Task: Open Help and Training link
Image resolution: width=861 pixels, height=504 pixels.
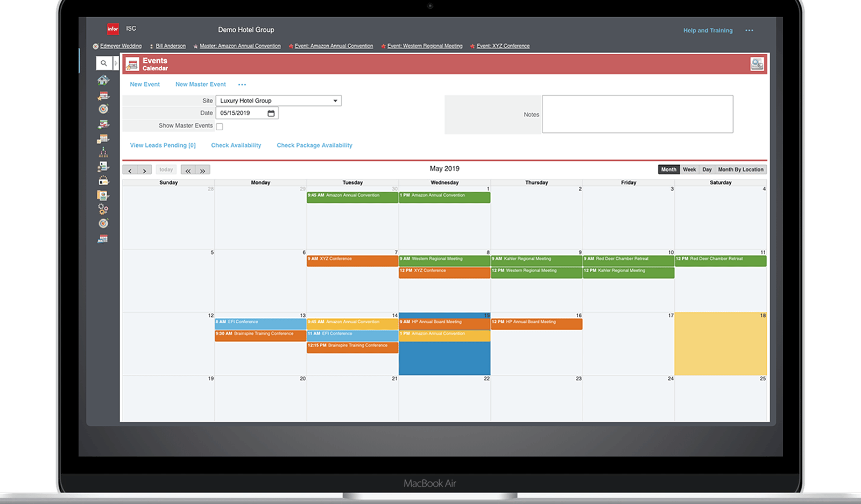Action: coord(708,31)
